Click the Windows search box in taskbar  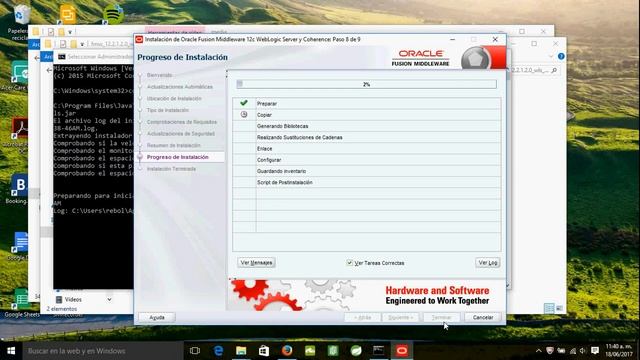pyautogui.click(x=103, y=351)
